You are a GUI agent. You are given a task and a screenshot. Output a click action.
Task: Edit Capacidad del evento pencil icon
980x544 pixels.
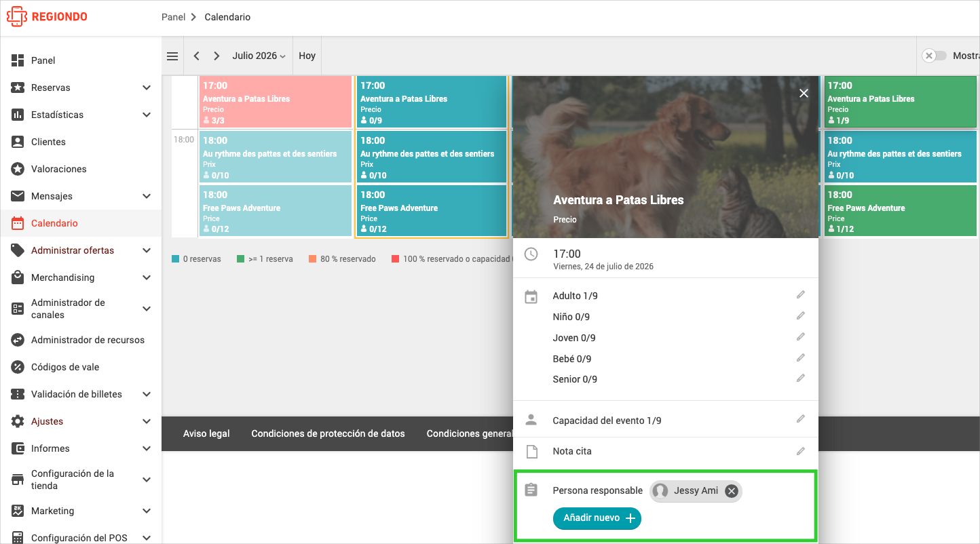[801, 420]
